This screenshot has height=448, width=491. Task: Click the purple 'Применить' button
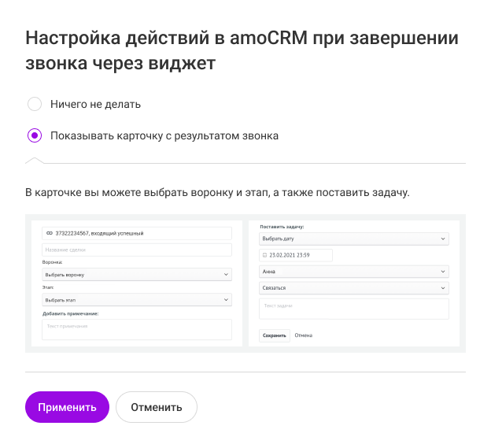(67, 407)
